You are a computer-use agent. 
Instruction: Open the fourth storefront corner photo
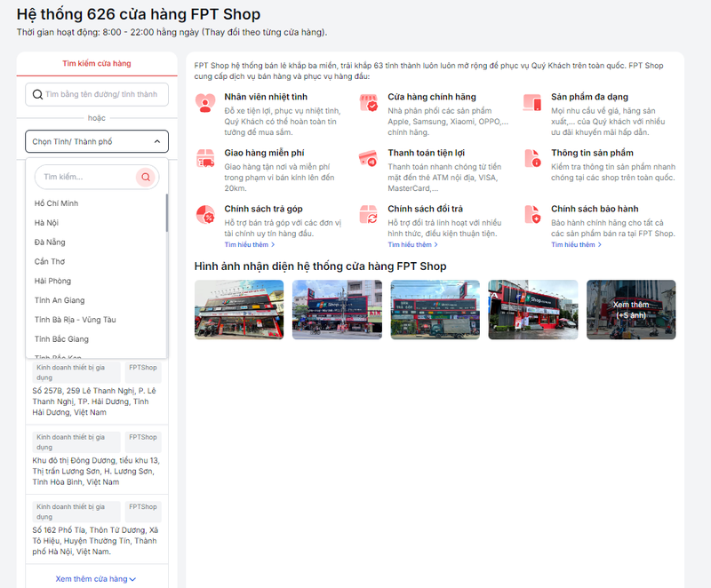(532, 309)
